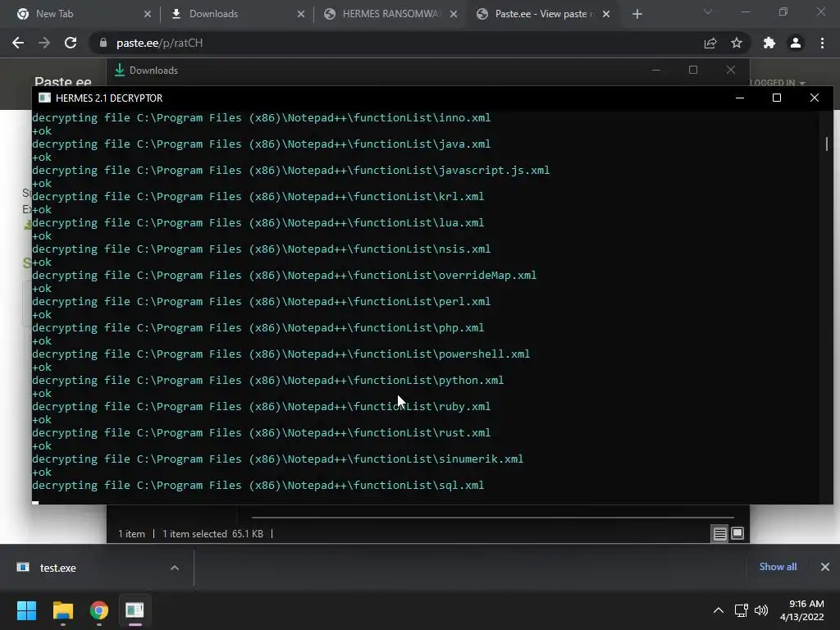
Task: Switch to the Downloads browser tab
Action: 235,14
